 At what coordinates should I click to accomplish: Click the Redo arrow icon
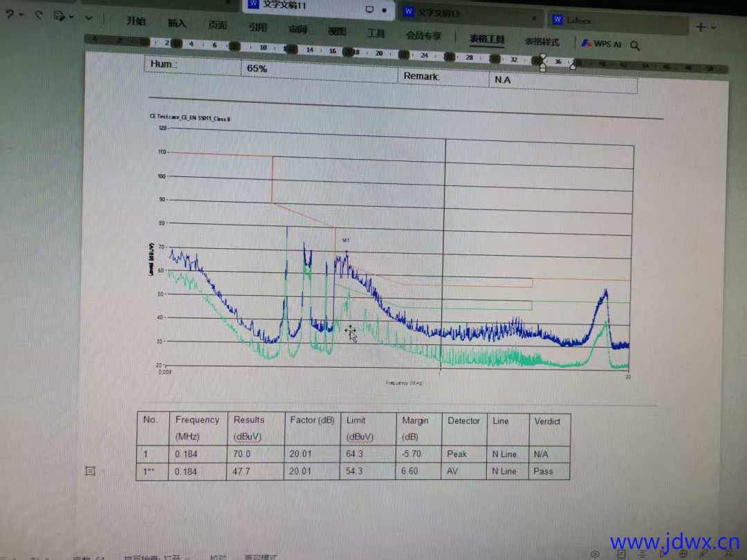(39, 15)
